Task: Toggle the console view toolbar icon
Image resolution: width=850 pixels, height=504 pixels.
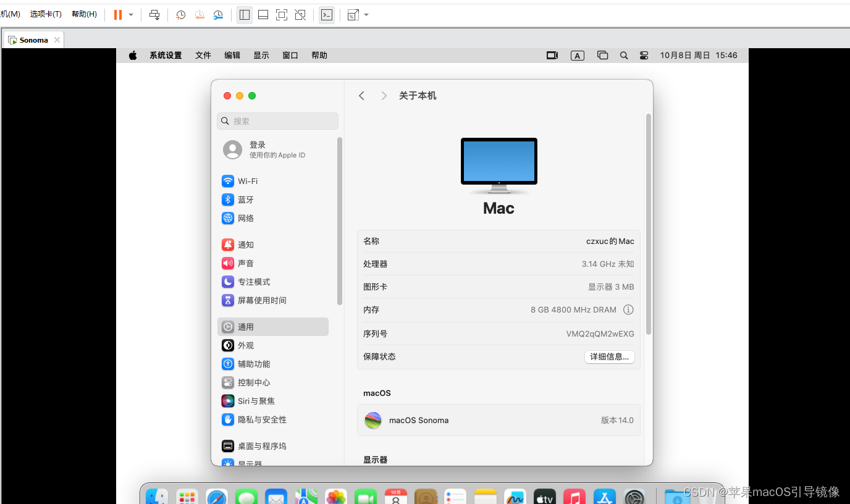Action: click(x=327, y=15)
